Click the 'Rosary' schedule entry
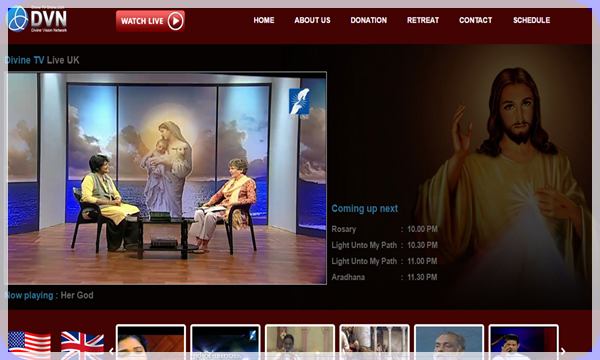 point(385,229)
